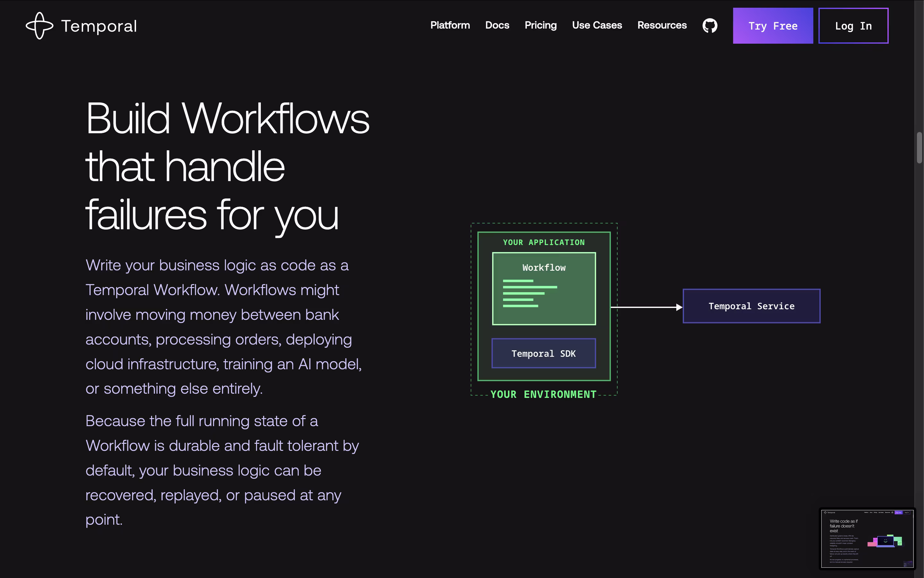Click the page scrollbar thumb
Image resolution: width=924 pixels, height=578 pixels.
[x=920, y=148]
